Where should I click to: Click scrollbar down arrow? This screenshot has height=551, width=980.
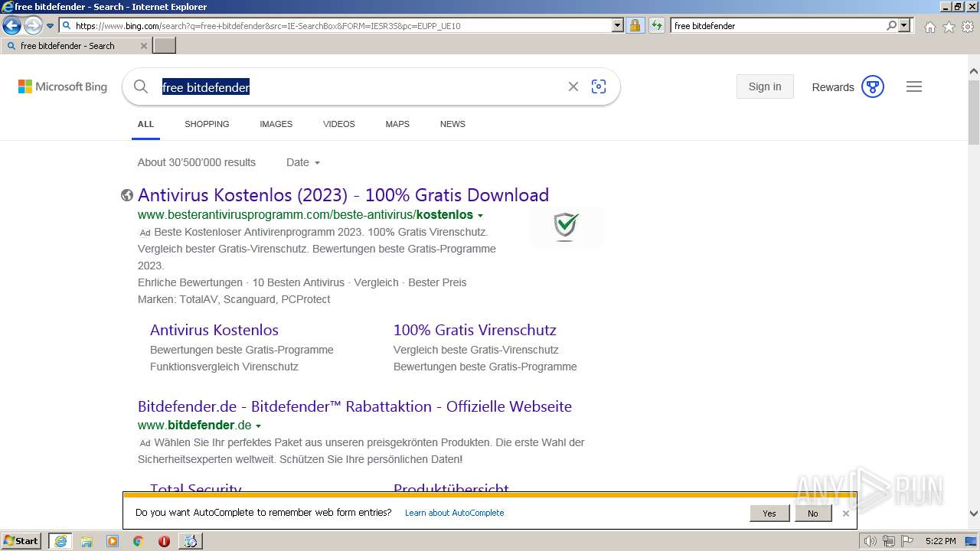974,514
